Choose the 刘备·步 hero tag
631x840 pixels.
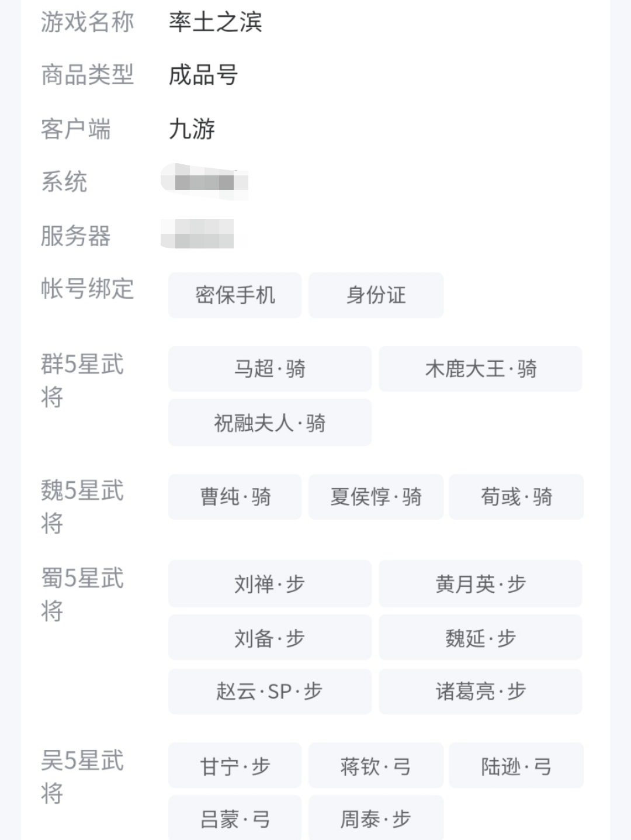[x=270, y=638]
